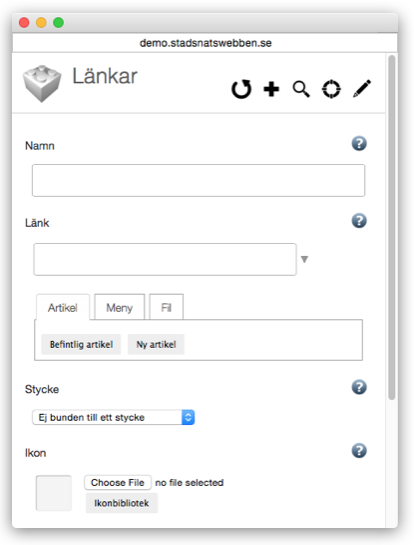The image size is (414, 545).
Task: Click the Ny artikel button
Action: 156,344
